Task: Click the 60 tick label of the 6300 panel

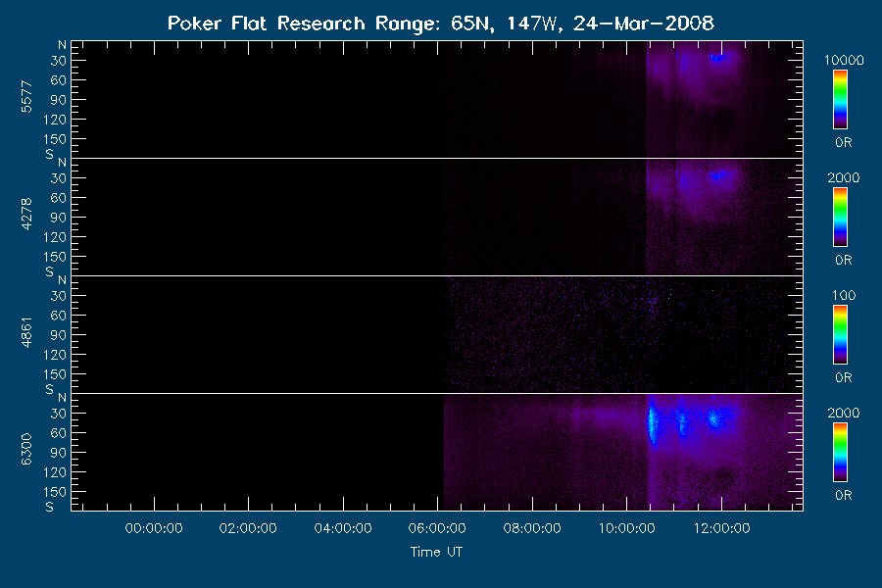Action: point(59,433)
